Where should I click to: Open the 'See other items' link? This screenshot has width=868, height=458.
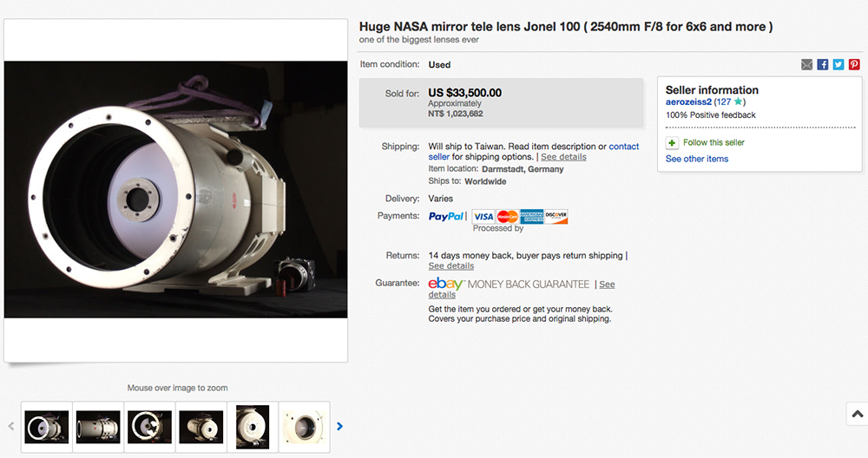tap(697, 159)
